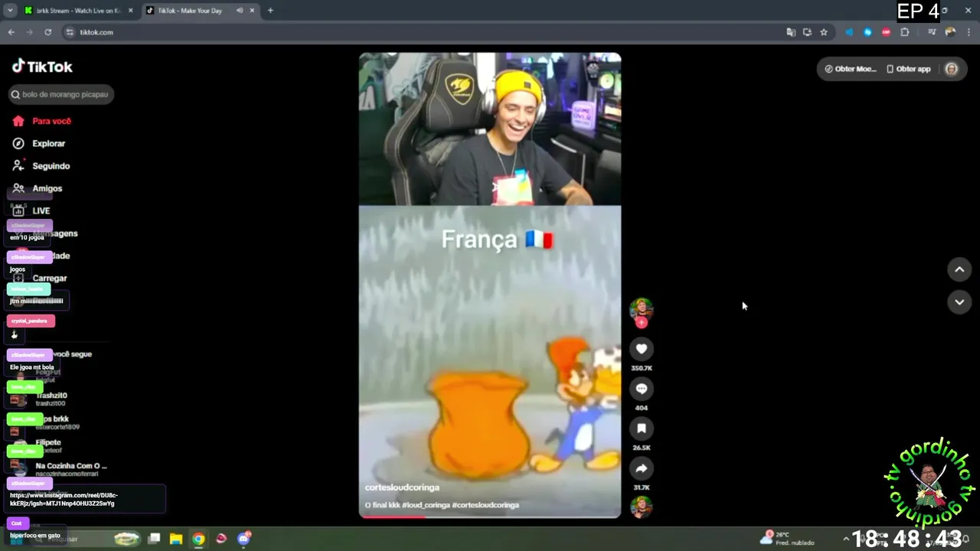The height and width of the screenshot is (551, 980).
Task: Click the Chrome taskbar icon
Action: point(198,539)
